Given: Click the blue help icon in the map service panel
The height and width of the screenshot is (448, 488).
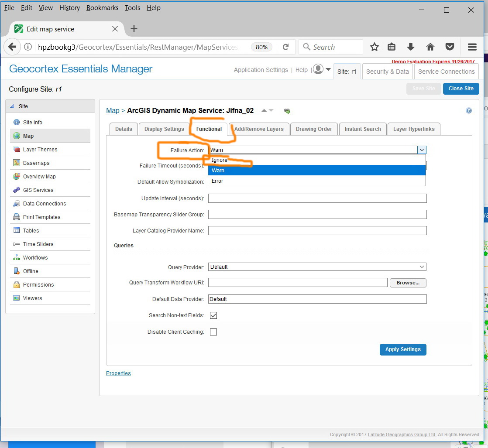Looking at the screenshot, I should coord(469,110).
